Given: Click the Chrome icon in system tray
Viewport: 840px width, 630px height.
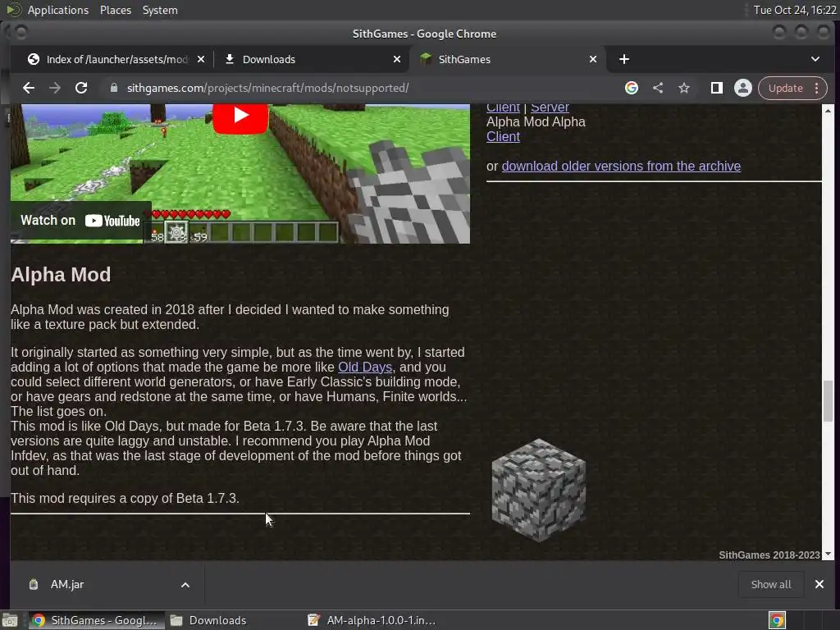Looking at the screenshot, I should (777, 620).
